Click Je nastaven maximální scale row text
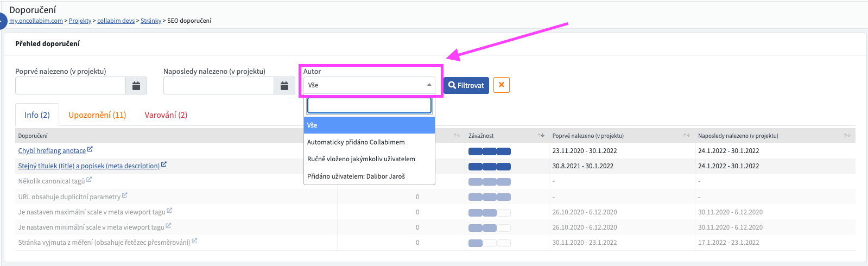868x266 pixels. 92,212
